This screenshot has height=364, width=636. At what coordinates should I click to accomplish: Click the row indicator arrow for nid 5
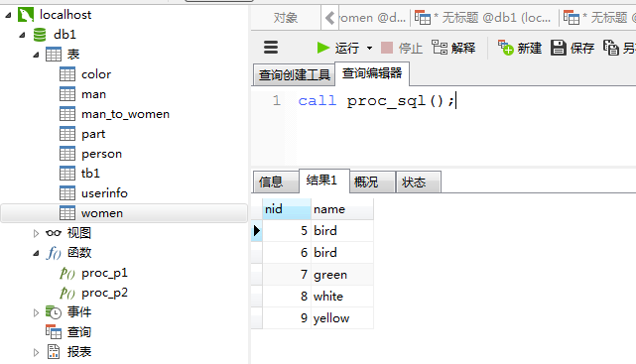256,231
